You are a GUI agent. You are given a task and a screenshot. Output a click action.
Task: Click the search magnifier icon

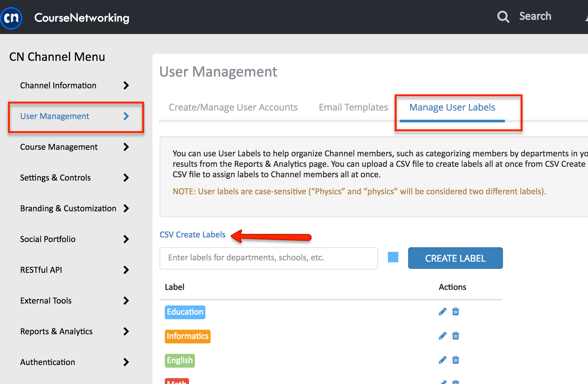click(503, 16)
